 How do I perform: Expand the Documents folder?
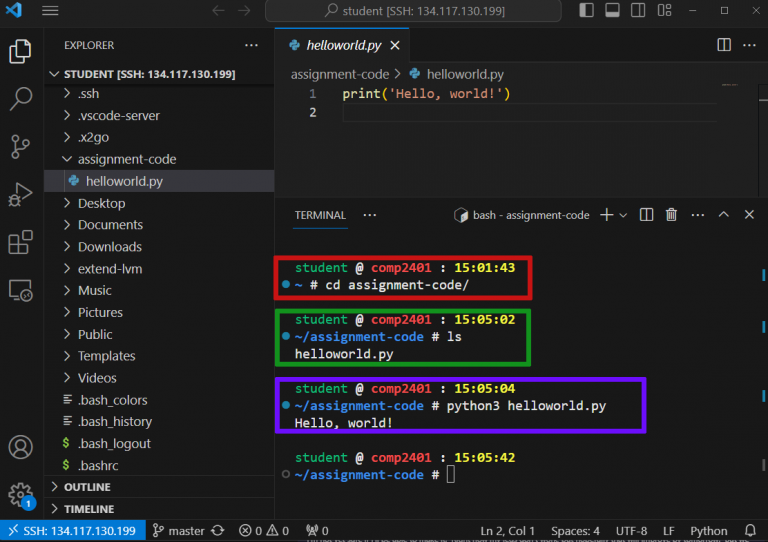click(x=110, y=225)
